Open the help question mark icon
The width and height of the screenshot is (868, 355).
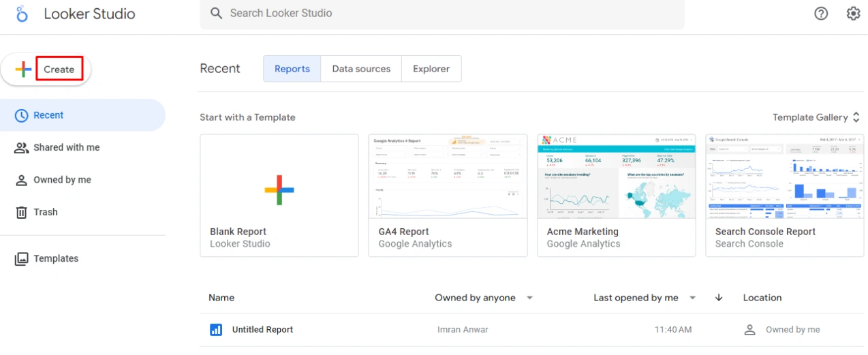pos(821,14)
